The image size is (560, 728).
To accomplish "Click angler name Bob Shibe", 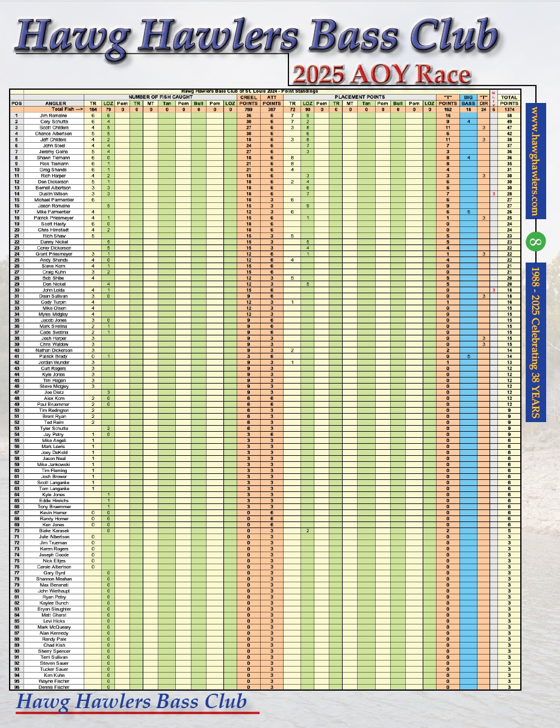I will pos(54,278).
